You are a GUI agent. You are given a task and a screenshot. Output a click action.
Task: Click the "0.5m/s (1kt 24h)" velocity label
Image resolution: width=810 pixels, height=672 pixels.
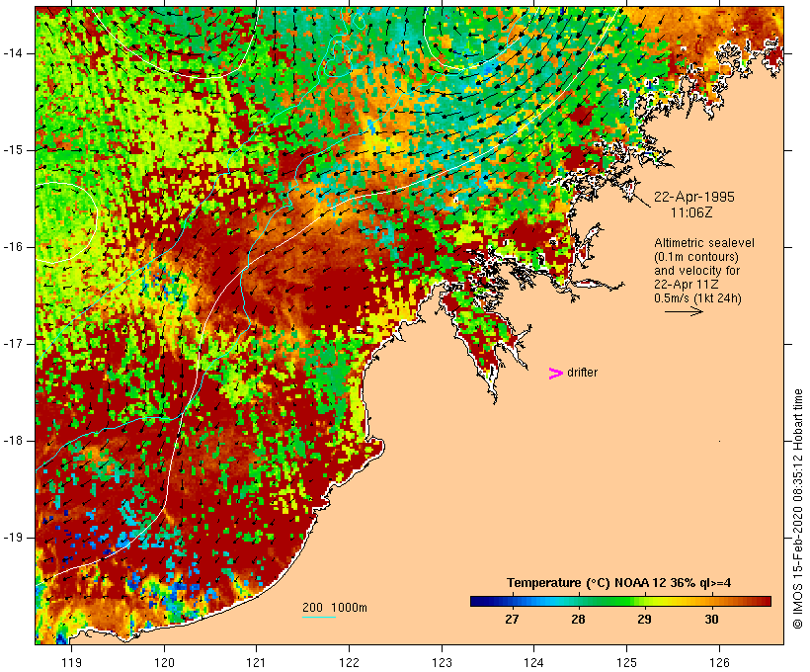(696, 297)
